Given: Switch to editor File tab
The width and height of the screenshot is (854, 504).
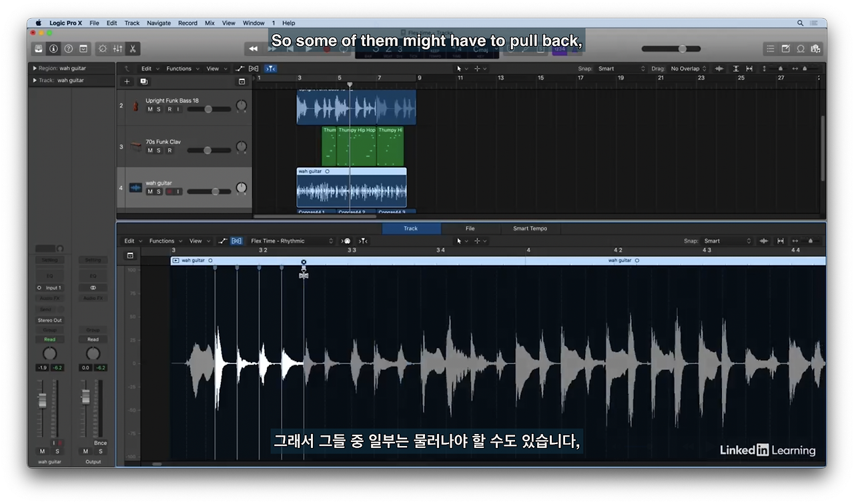Looking at the screenshot, I should pyautogui.click(x=470, y=228).
